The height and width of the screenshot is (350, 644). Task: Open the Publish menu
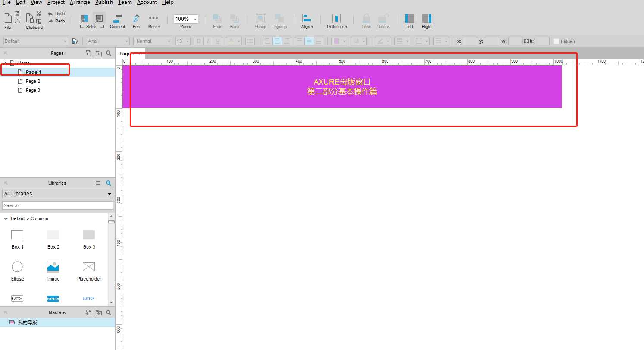pyautogui.click(x=104, y=3)
